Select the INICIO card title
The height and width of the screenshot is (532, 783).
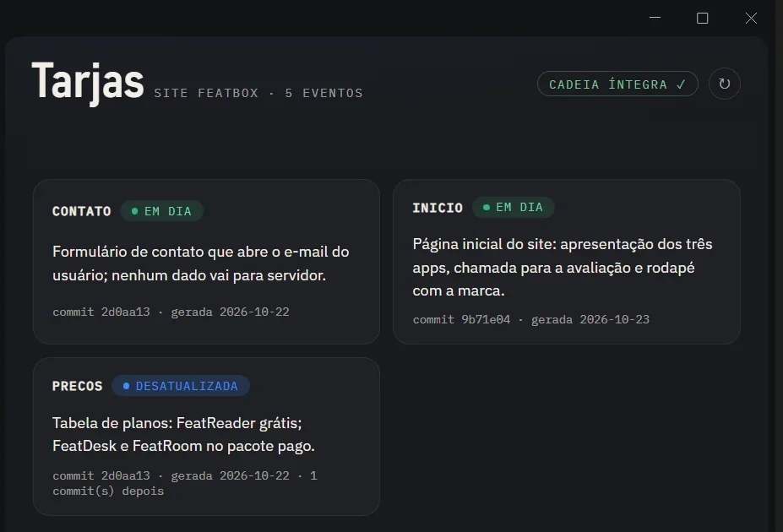(x=438, y=208)
